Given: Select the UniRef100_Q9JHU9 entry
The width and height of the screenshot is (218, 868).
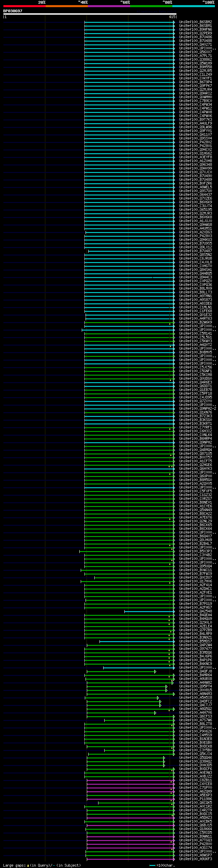Looking at the screenshot, I should click(x=196, y=540).
